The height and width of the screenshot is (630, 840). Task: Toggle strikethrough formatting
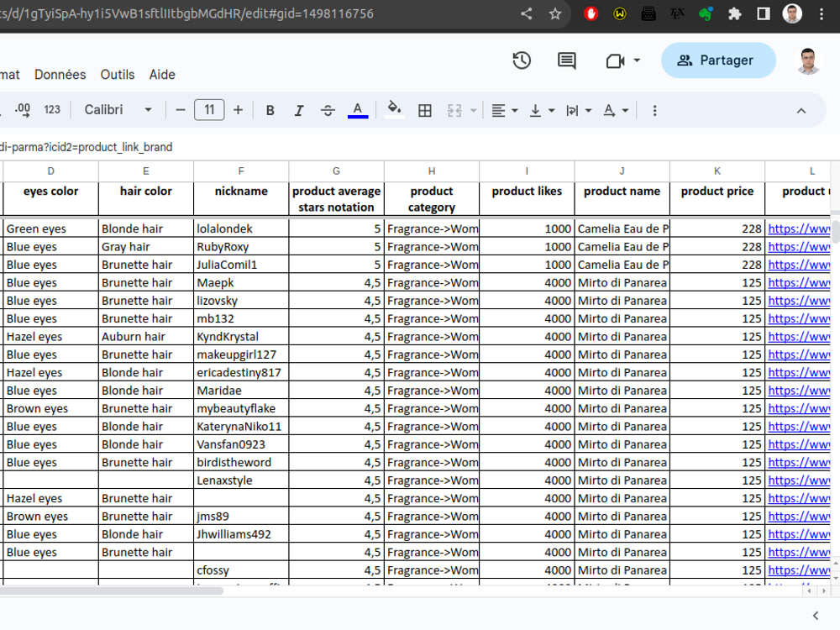tap(328, 110)
